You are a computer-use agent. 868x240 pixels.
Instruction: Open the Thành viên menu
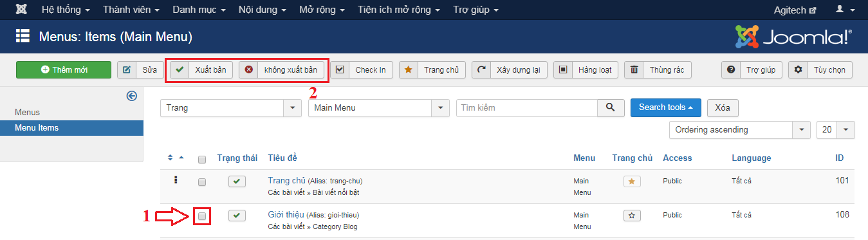[131, 10]
